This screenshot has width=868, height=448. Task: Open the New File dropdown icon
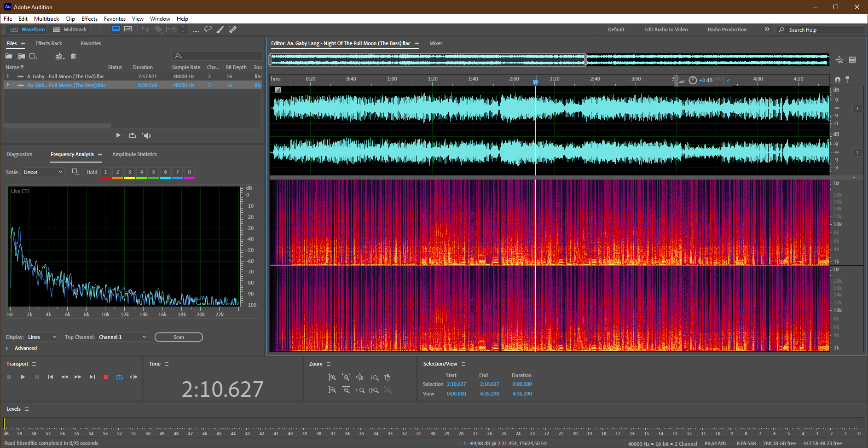33,56
